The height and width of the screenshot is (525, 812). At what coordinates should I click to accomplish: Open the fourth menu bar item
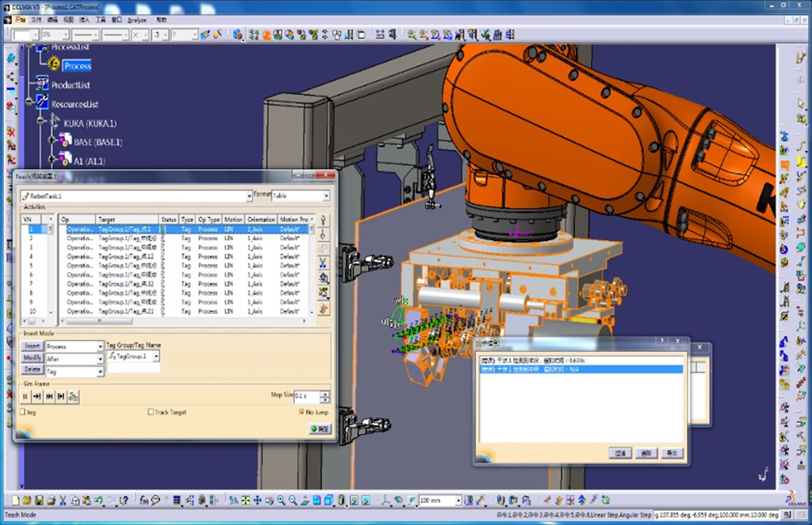68,19
